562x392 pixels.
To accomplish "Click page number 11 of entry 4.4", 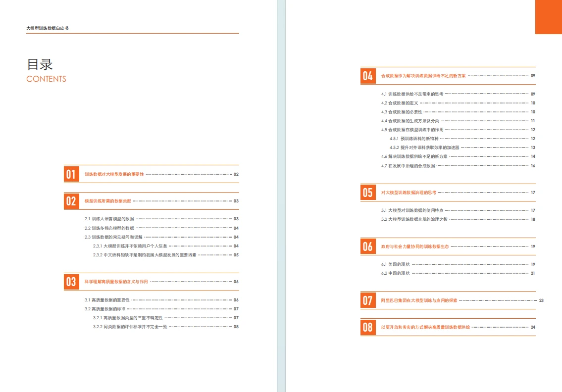I will [533, 121].
